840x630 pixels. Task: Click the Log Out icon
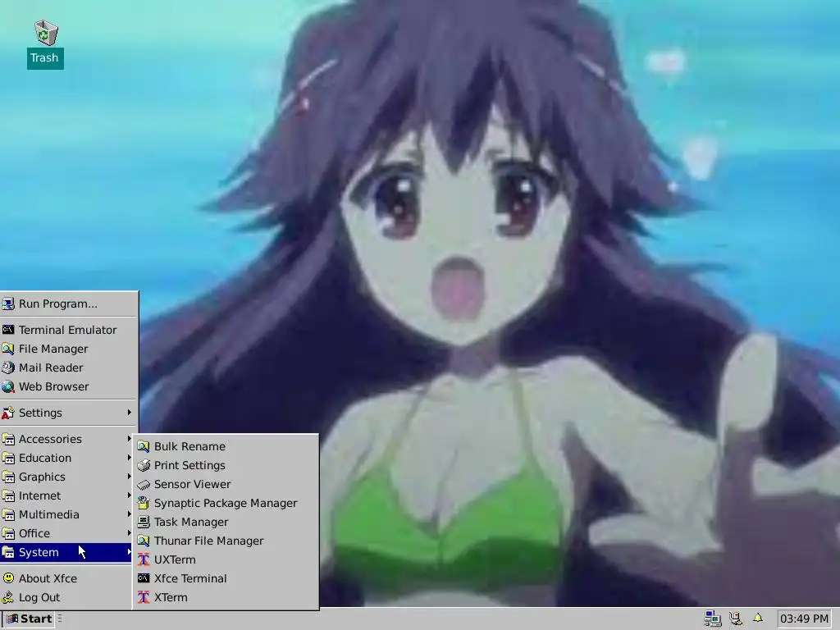pos(8,597)
